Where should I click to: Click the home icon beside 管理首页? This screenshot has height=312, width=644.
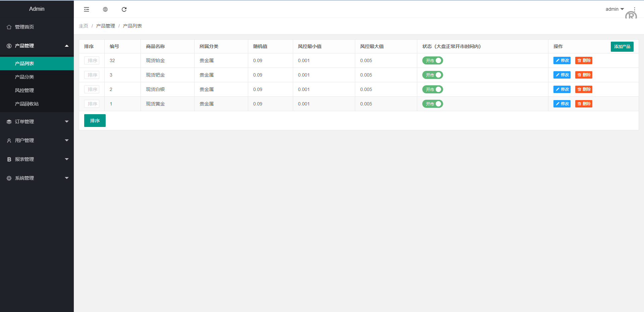coord(9,27)
